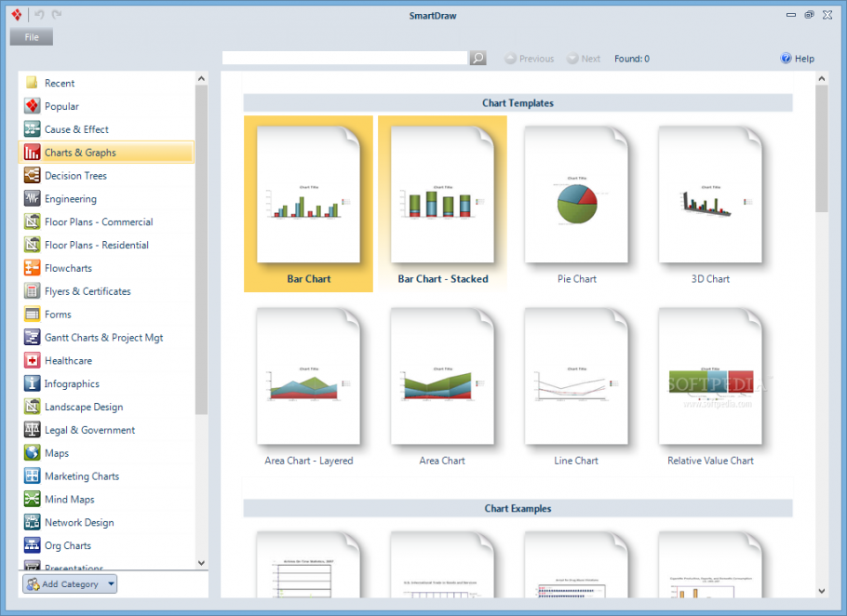Go to the Next search result

[584, 59]
